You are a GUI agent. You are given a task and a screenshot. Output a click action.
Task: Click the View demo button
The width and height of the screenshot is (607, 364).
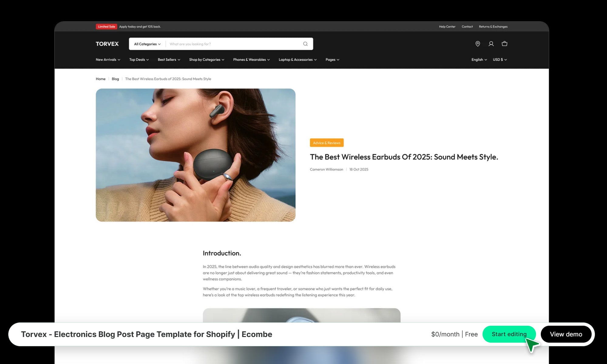point(566,334)
